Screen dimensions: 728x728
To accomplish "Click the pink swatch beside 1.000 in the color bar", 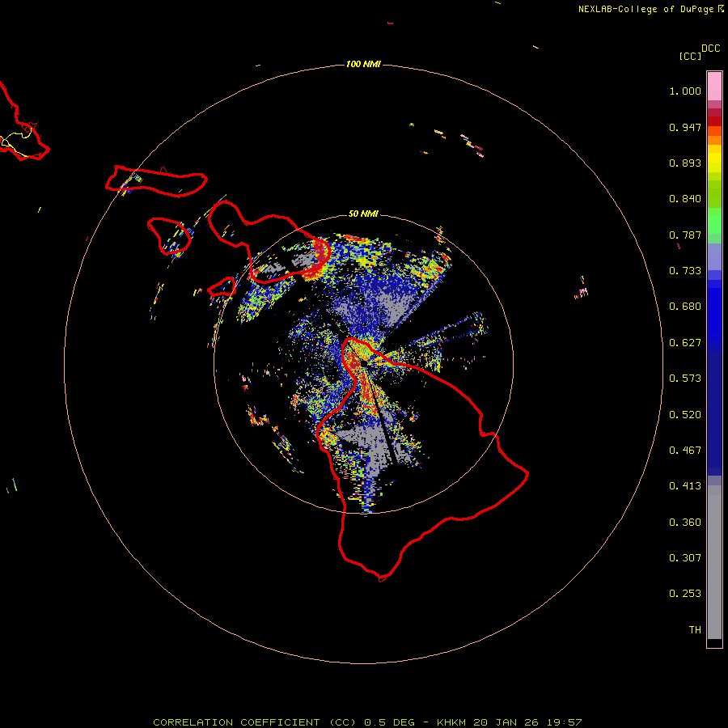I will (x=714, y=87).
